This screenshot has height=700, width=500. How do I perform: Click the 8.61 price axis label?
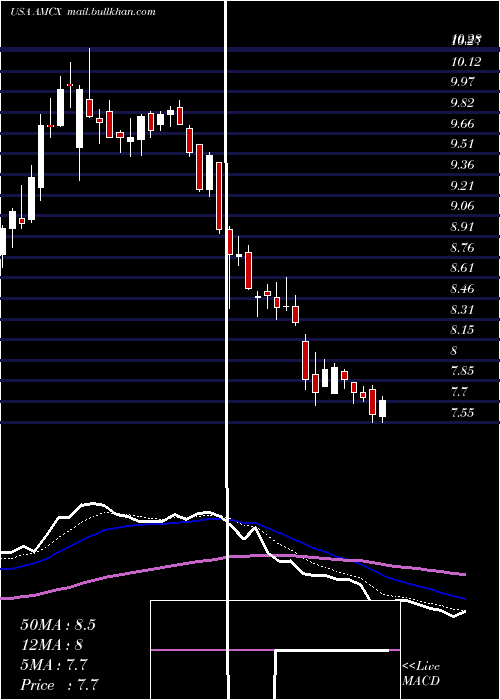[x=462, y=268]
